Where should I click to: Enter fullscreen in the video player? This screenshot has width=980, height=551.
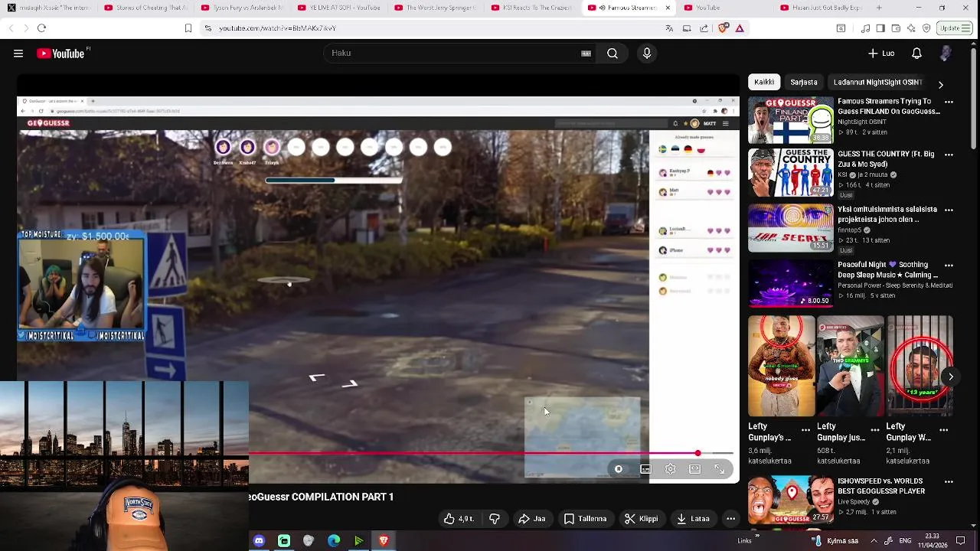[x=720, y=469]
